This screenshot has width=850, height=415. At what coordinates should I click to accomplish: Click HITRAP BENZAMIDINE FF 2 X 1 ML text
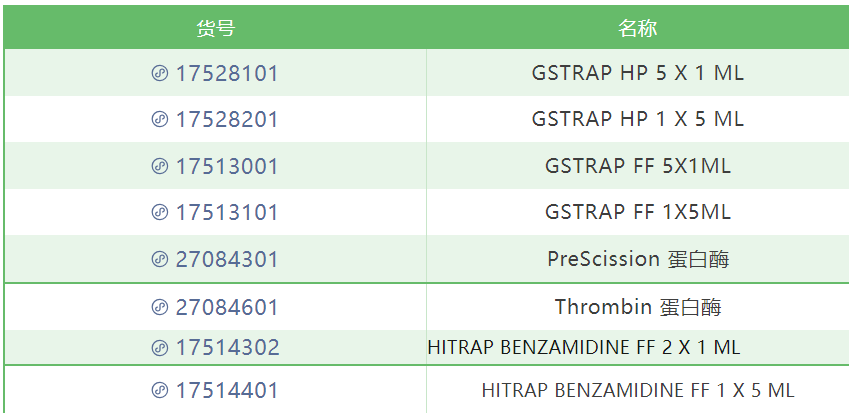(x=584, y=347)
